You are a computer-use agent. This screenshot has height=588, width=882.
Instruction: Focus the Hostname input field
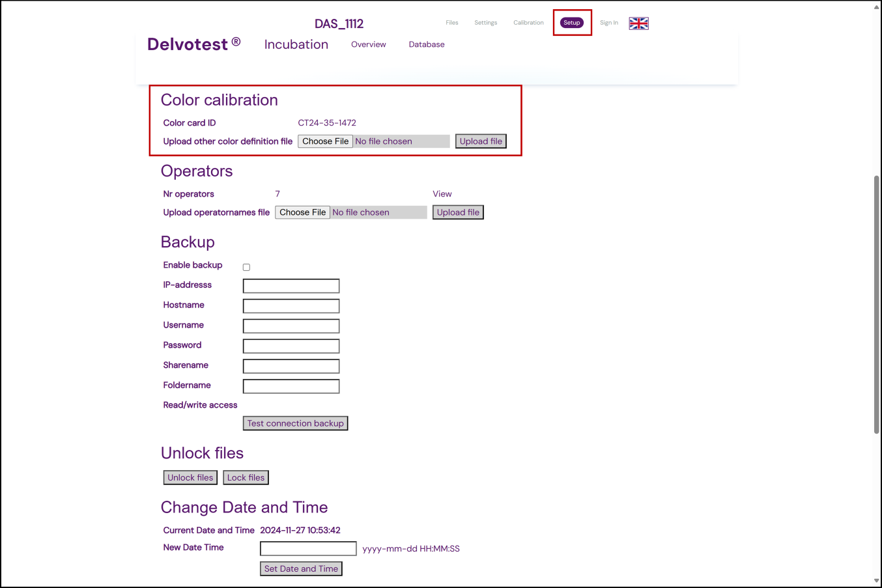click(291, 306)
